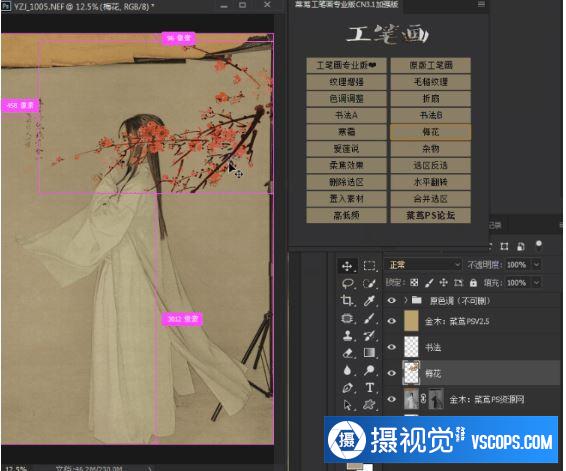Viewport: 566px width, 471px height.
Task: Click the 书法 layer thumbnail
Action: tap(411, 347)
